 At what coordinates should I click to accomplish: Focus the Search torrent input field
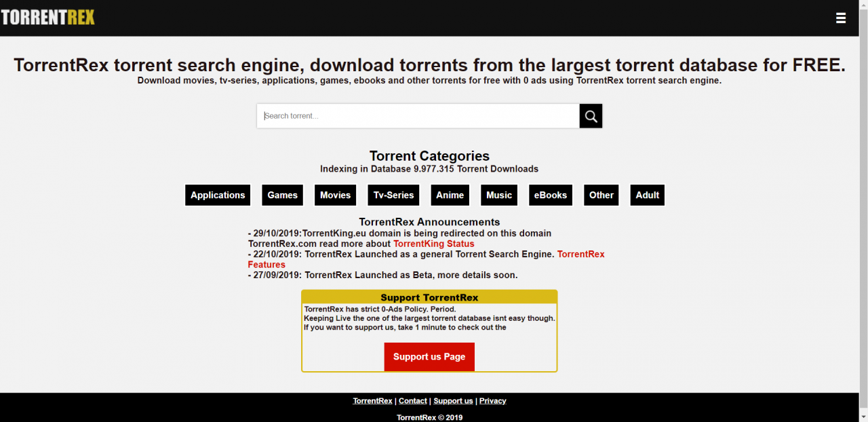point(418,116)
